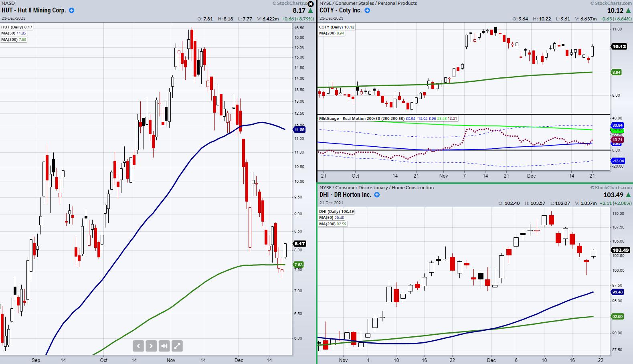The height and width of the screenshot is (364, 633).
Task: Click the 8.17 current price tag on HUT axis
Action: coord(300,244)
